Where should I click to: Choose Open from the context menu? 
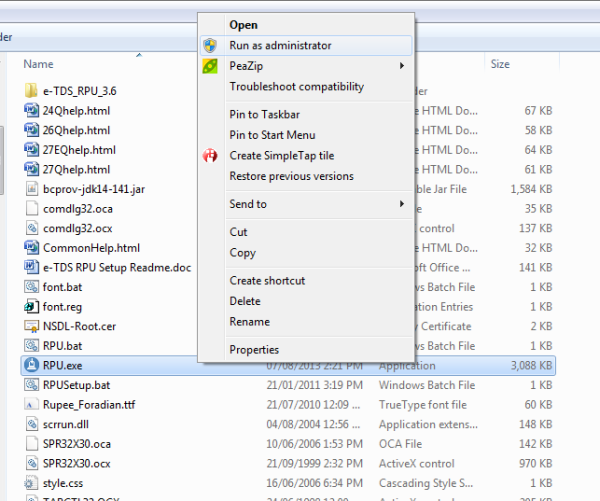point(243,25)
